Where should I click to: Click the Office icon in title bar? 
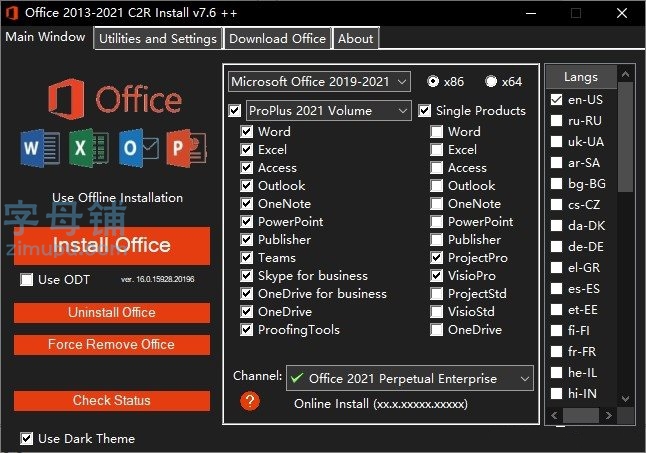(x=12, y=13)
